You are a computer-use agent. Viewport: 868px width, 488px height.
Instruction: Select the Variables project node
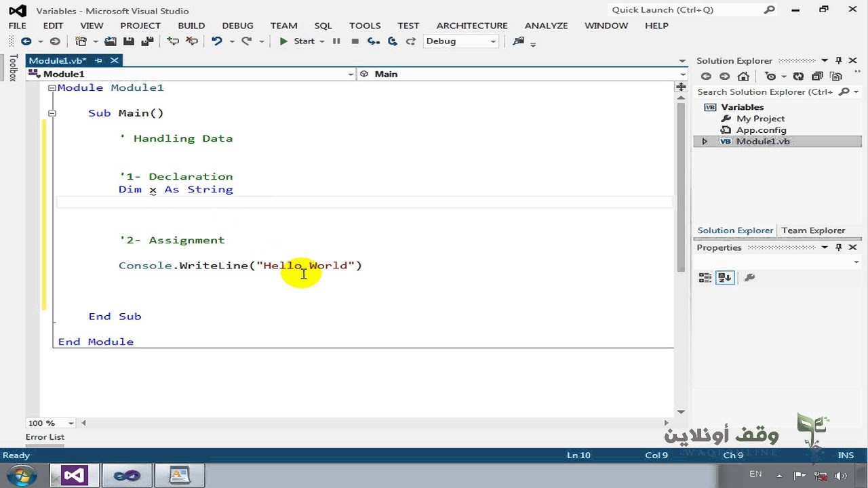click(742, 107)
